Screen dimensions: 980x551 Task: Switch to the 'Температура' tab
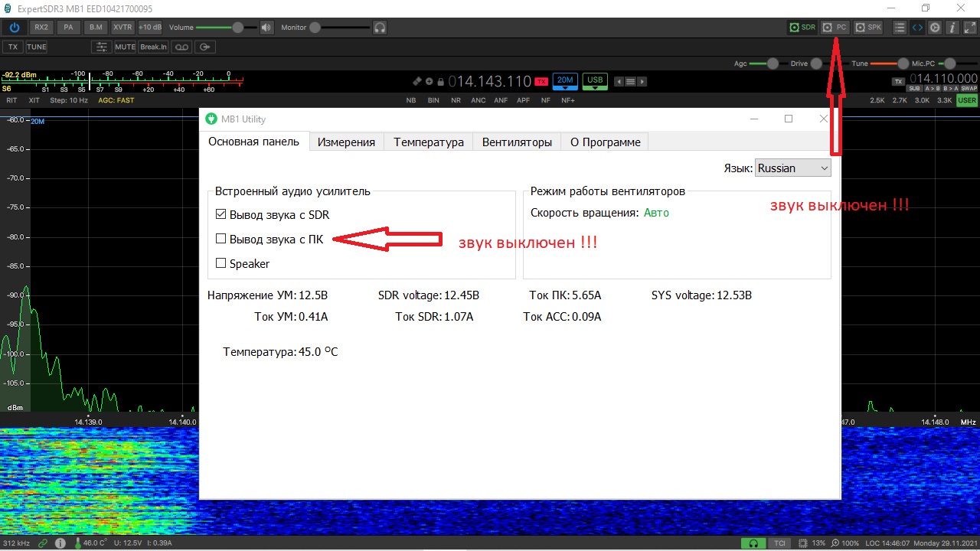pyautogui.click(x=428, y=142)
